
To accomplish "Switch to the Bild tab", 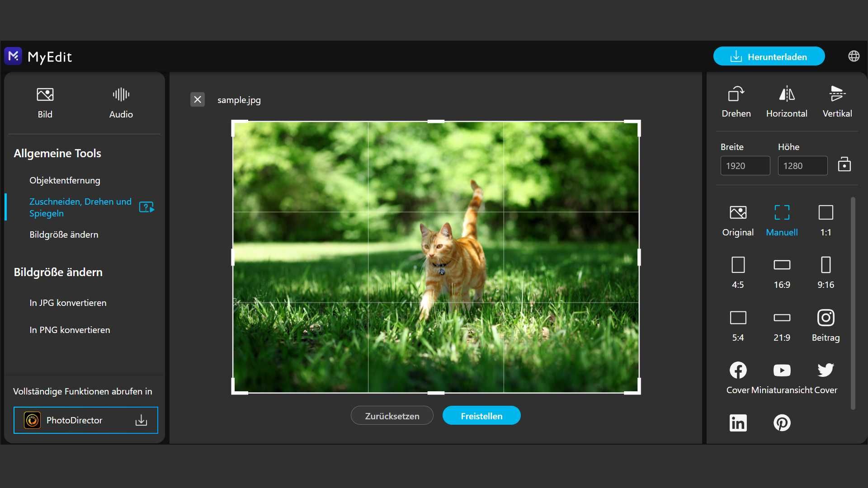I will (44, 102).
